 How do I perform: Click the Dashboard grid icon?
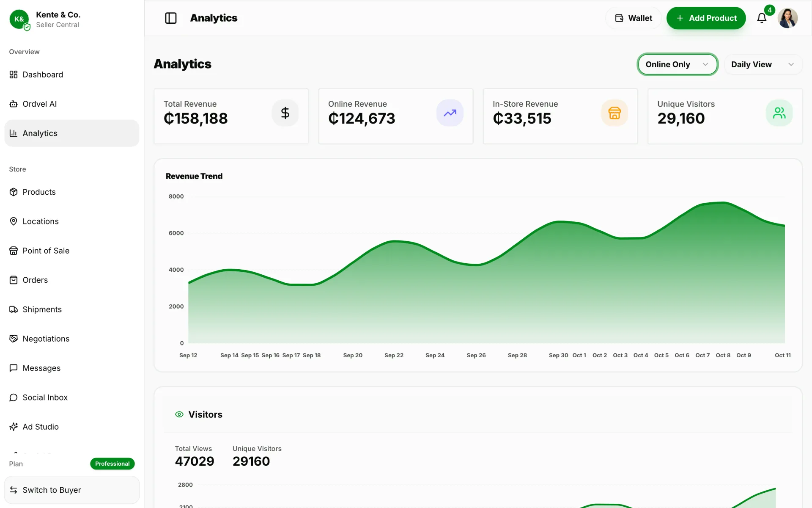[14, 75]
